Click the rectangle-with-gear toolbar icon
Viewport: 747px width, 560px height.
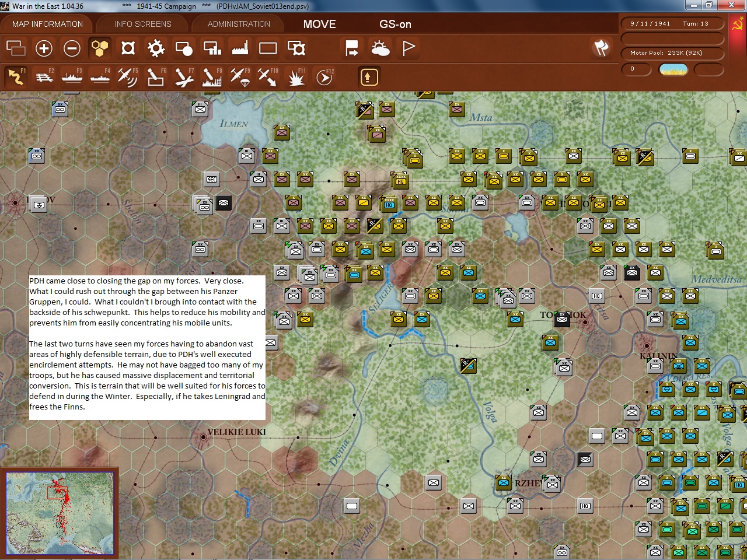[296, 48]
